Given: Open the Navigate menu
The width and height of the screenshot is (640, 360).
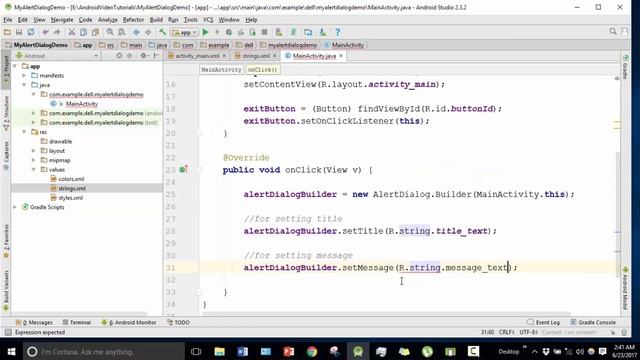Looking at the screenshot, I should pyautogui.click(x=62, y=20).
